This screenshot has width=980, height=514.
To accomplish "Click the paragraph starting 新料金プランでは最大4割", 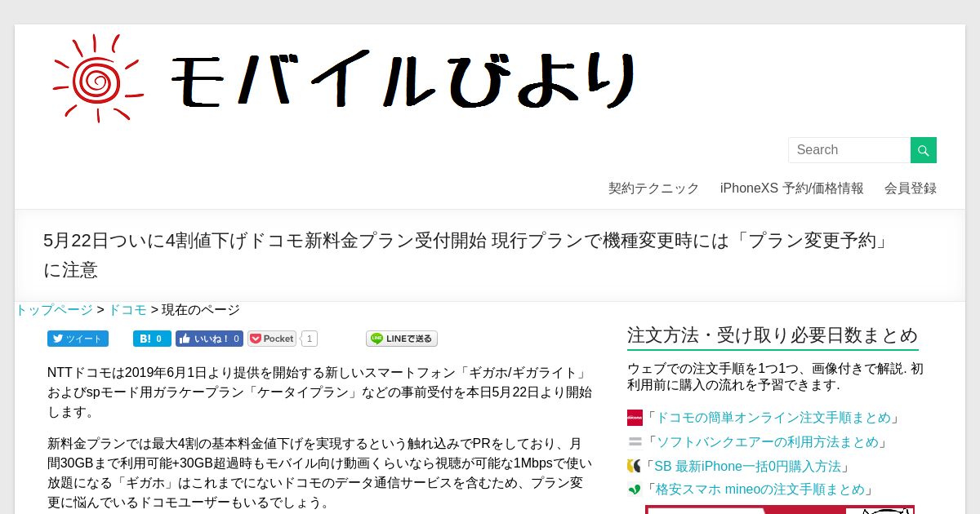I will [320, 473].
